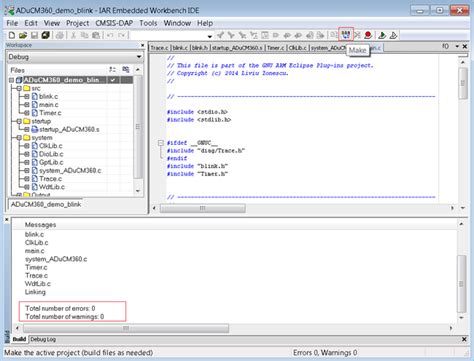Collapse the src folder node
This screenshot has width=474, height=361.
(x=19, y=88)
